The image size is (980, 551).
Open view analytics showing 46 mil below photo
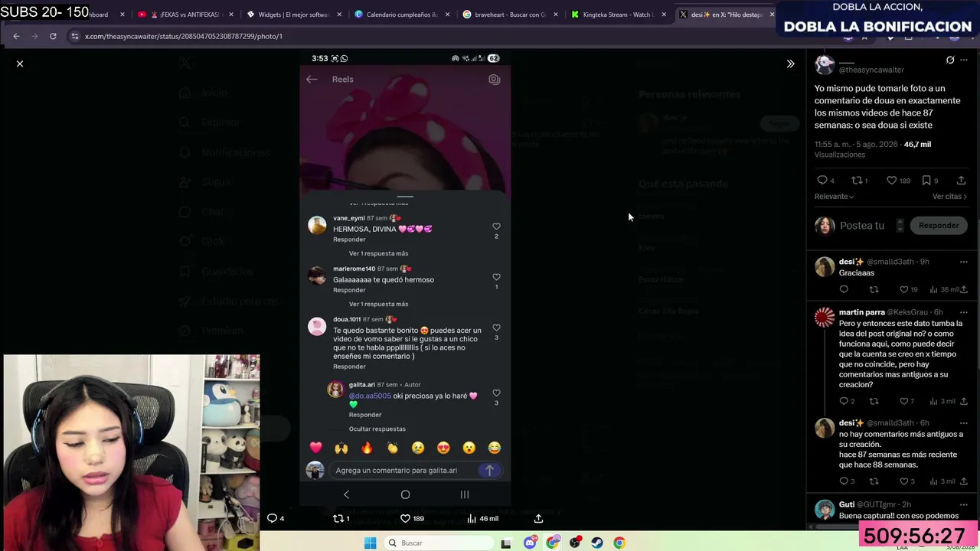[483, 518]
